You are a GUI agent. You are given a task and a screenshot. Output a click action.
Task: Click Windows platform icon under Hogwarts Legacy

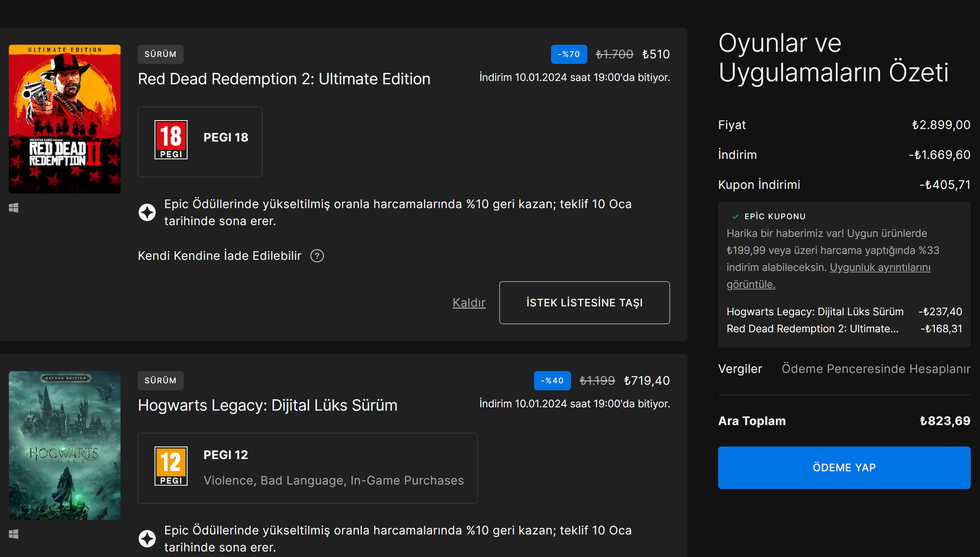(14, 534)
